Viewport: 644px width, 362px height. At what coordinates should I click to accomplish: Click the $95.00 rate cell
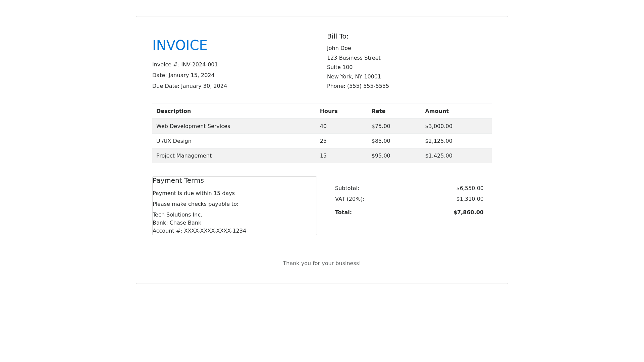tap(381, 156)
